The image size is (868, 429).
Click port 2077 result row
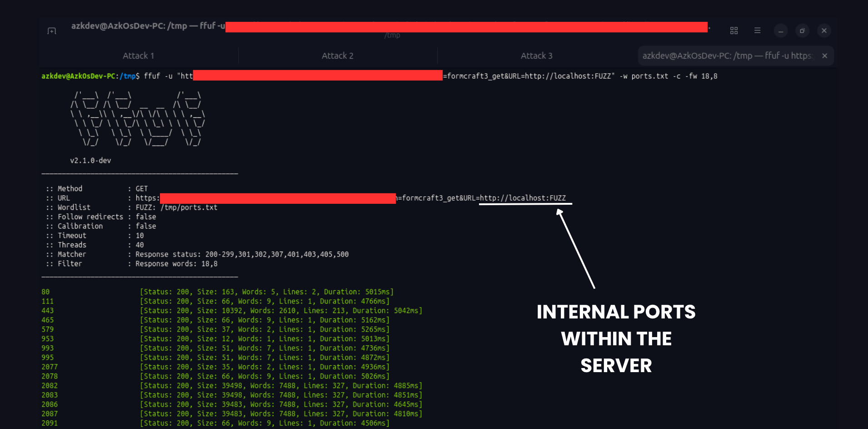coord(215,367)
